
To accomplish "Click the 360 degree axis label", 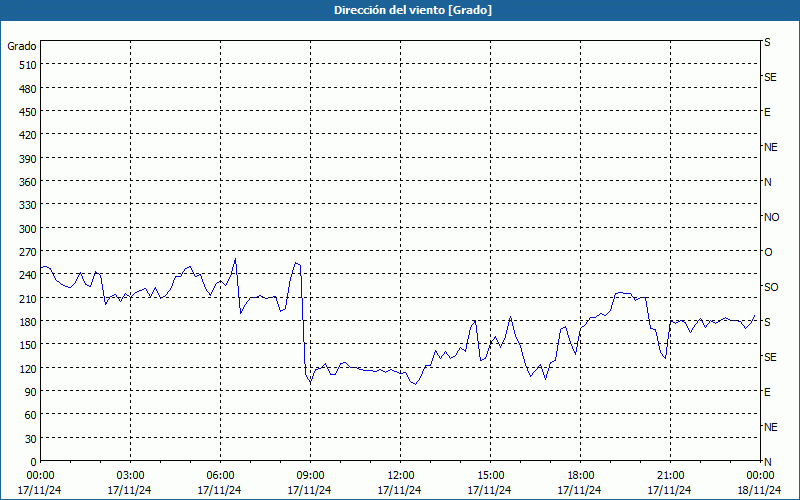I will click(x=28, y=182).
